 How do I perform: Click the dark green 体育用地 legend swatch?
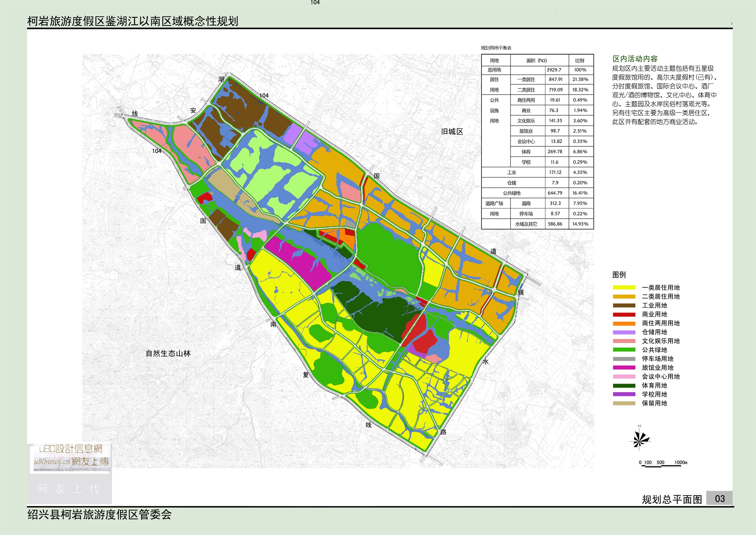pyautogui.click(x=624, y=385)
